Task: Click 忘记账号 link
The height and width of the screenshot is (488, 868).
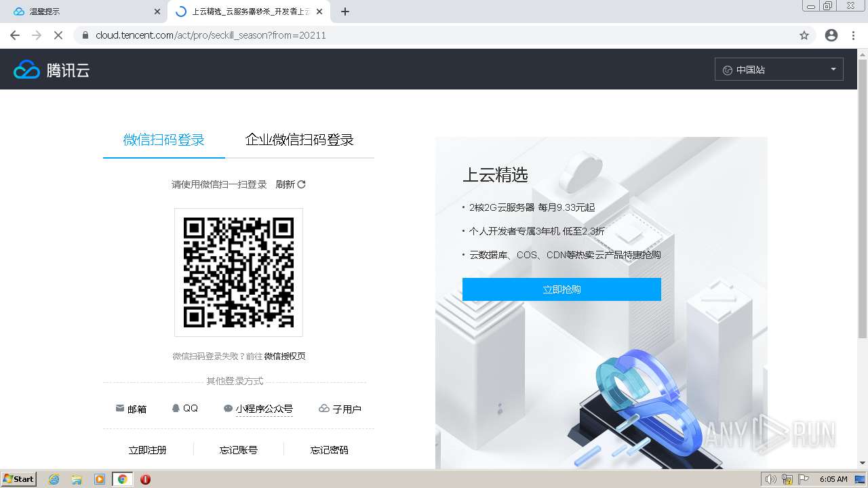Action: click(x=238, y=450)
